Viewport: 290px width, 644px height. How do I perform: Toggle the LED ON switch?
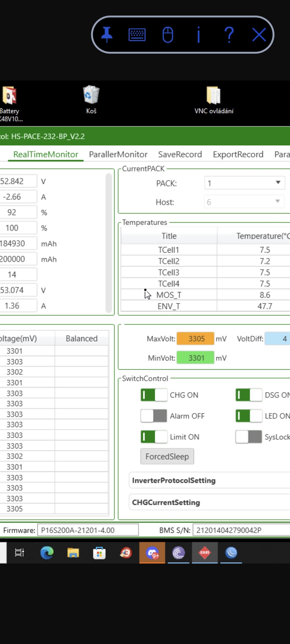(249, 416)
